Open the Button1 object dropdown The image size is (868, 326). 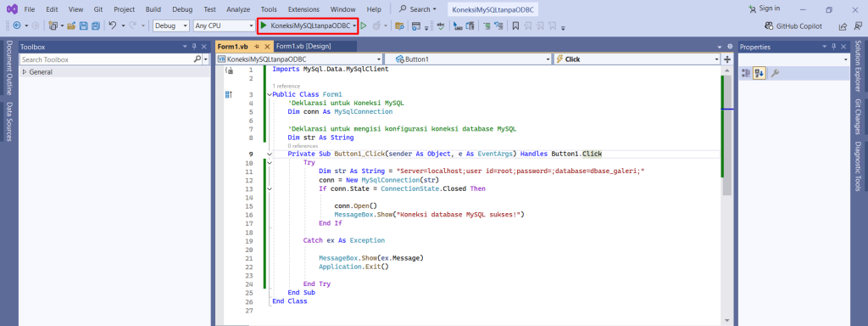[x=468, y=59]
